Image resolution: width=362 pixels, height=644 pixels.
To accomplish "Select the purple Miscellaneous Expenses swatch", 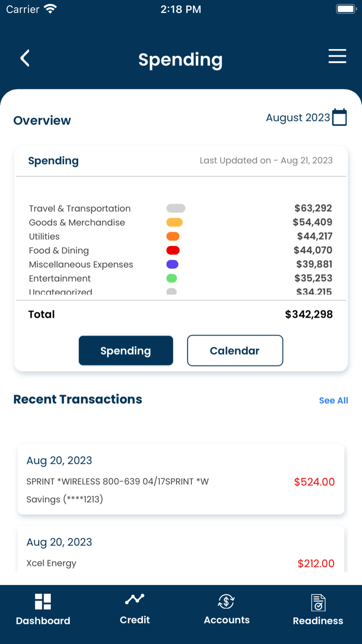I will tap(172, 265).
